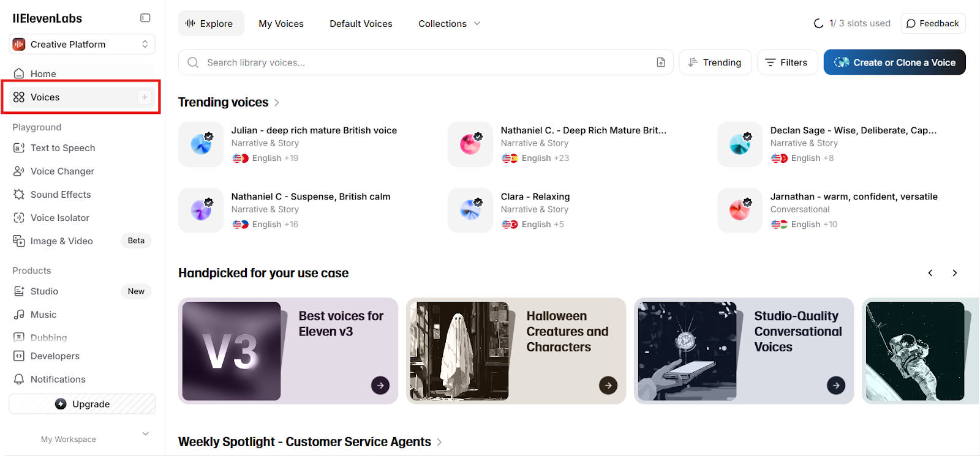Play the Clara Relaxing voice avatar
The image size is (980, 456).
pyautogui.click(x=470, y=211)
